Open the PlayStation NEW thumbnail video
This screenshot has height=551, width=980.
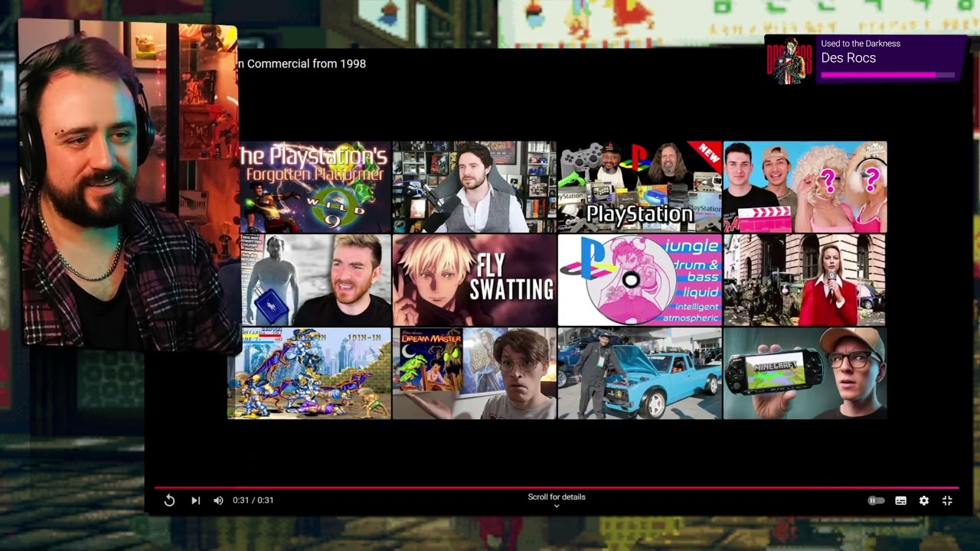click(x=640, y=187)
